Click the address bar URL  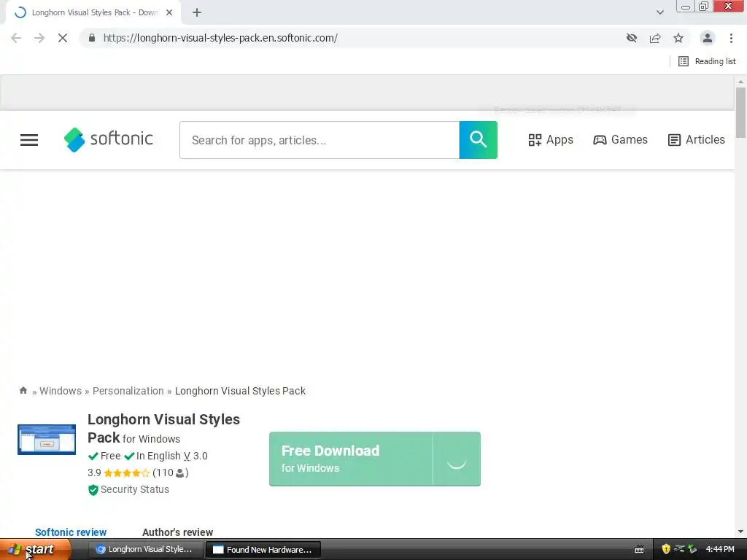[x=220, y=38]
